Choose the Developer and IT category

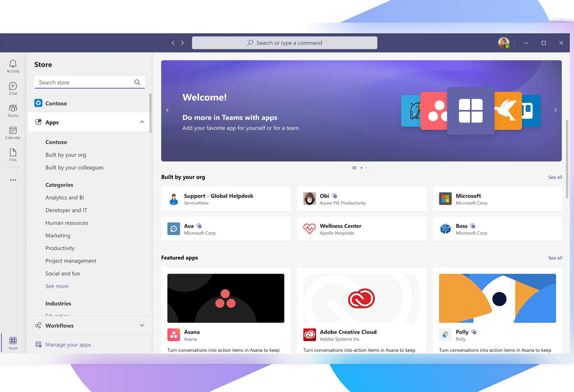66,210
